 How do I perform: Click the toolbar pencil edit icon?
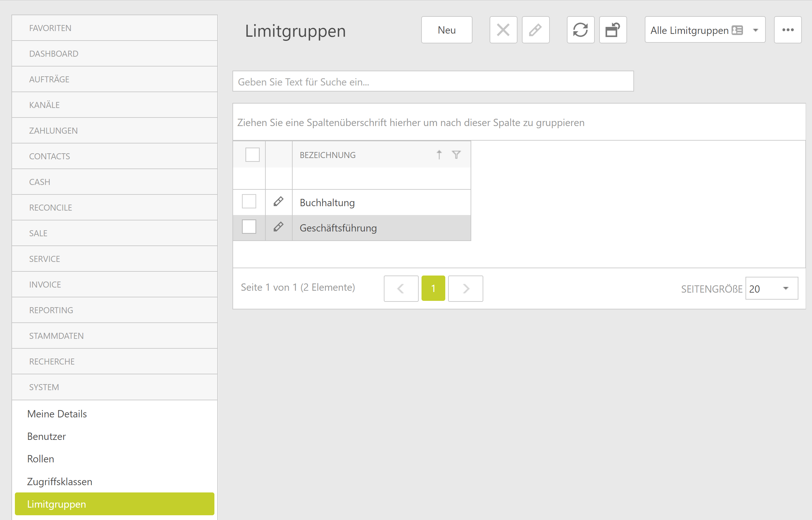tap(536, 30)
